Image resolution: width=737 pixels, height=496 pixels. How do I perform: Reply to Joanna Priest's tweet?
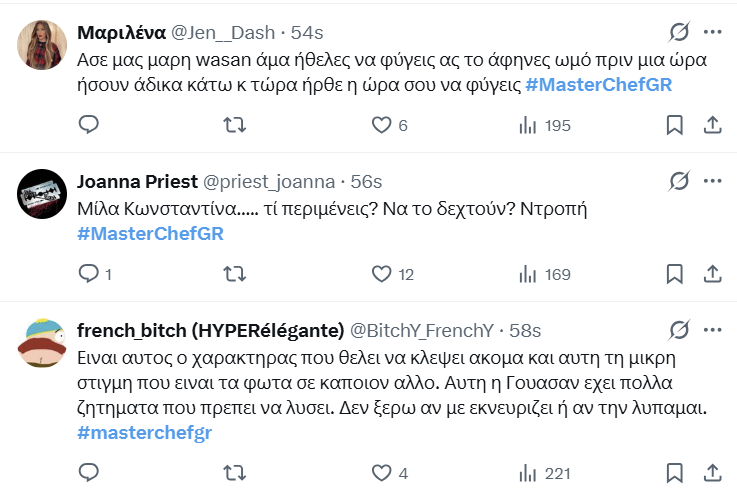[89, 273]
